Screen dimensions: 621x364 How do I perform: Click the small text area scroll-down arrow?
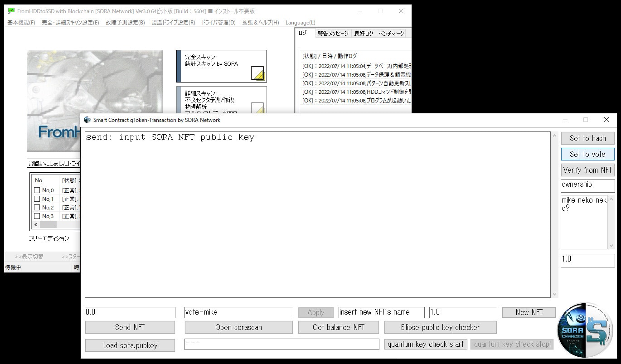pyautogui.click(x=611, y=245)
